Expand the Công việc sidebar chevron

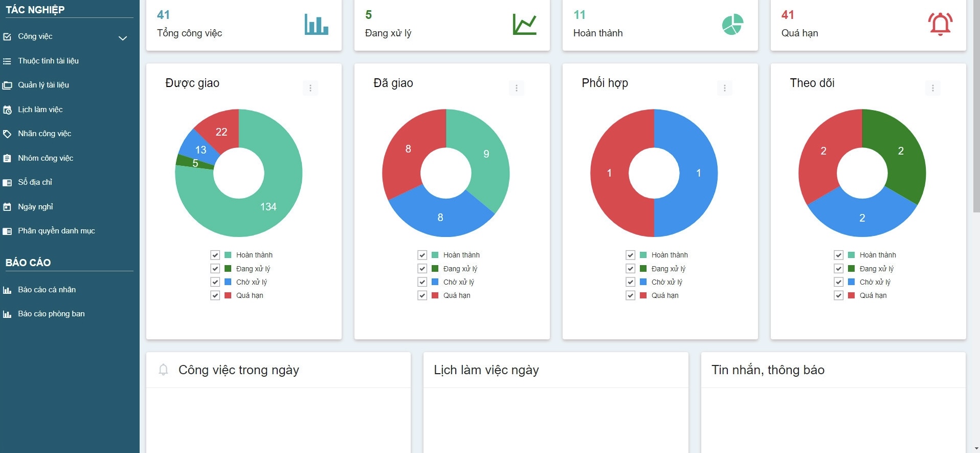tap(123, 38)
